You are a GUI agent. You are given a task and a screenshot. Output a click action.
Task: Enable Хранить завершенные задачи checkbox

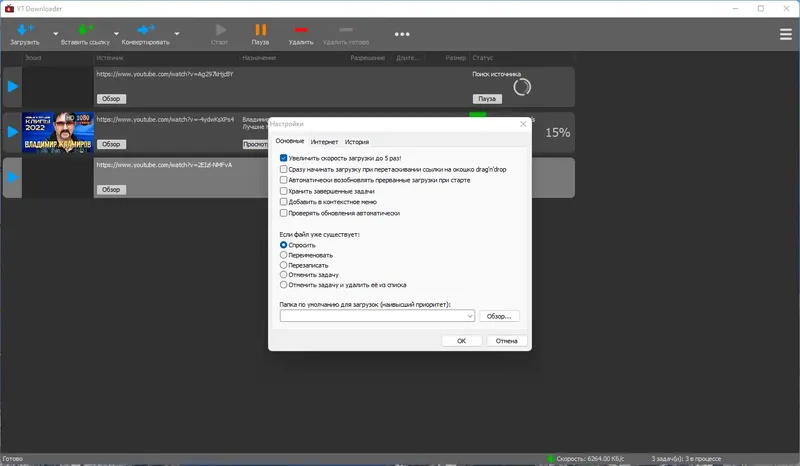[284, 191]
